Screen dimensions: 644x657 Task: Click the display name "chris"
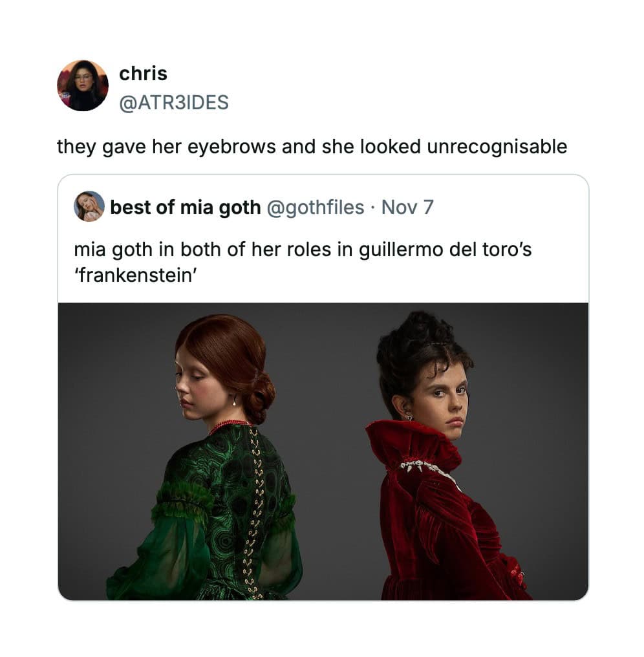tap(144, 74)
